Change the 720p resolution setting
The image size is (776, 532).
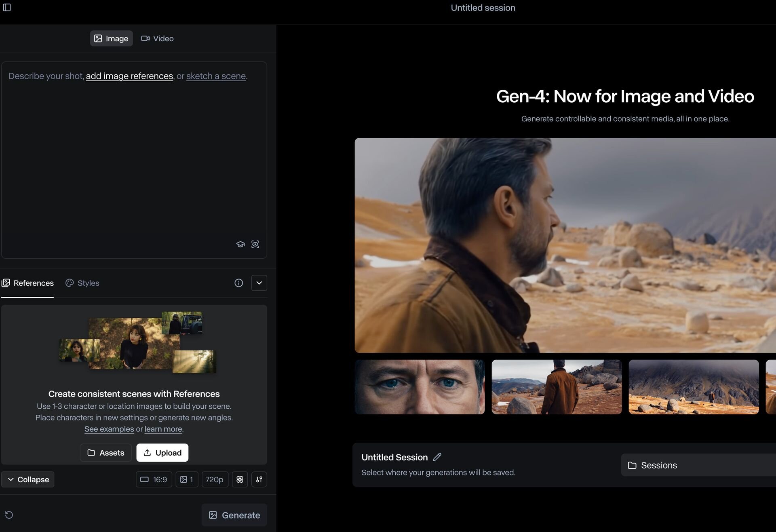tap(215, 479)
